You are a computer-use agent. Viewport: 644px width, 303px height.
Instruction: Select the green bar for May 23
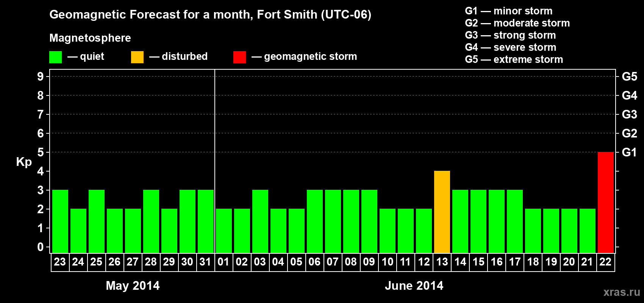(x=60, y=221)
